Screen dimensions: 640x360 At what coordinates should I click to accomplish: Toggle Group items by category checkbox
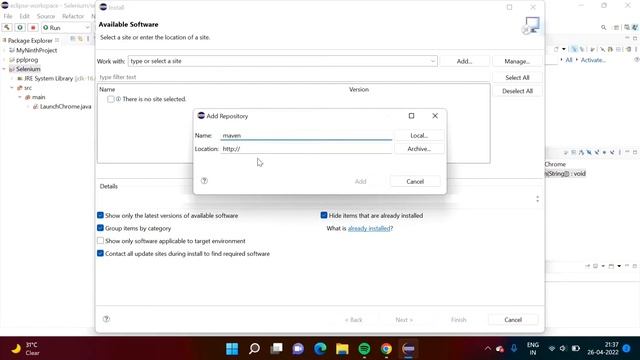tap(100, 228)
